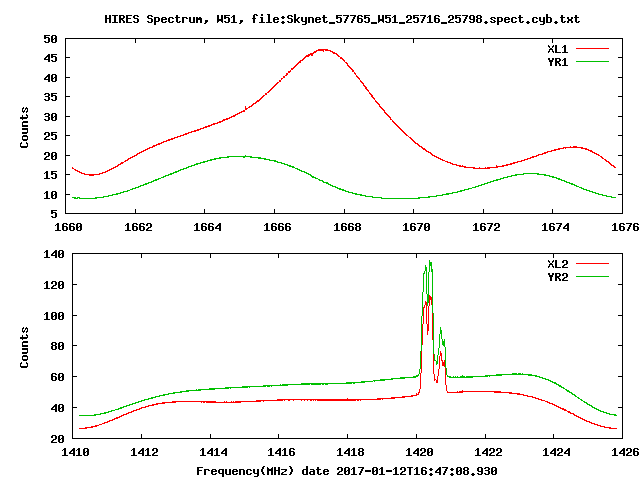
Task: Select the XL2 legend label
Action: click(558, 264)
